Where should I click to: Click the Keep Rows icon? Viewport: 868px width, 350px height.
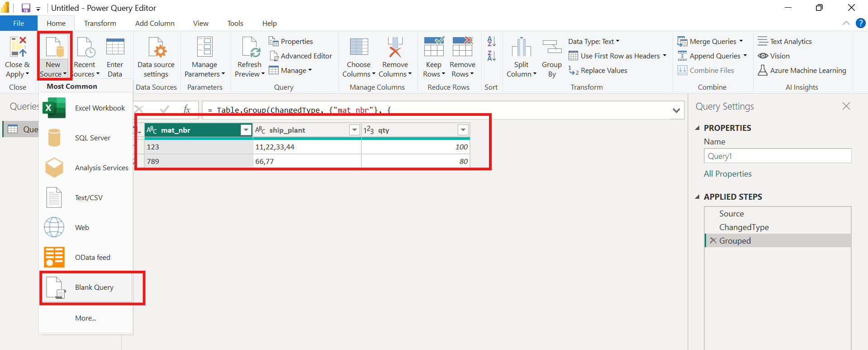coord(434,47)
